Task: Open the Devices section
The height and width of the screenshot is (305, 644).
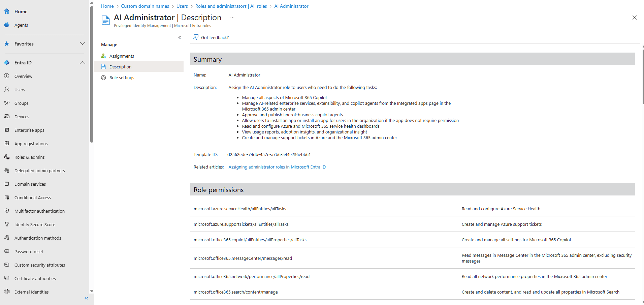Action: click(x=22, y=116)
